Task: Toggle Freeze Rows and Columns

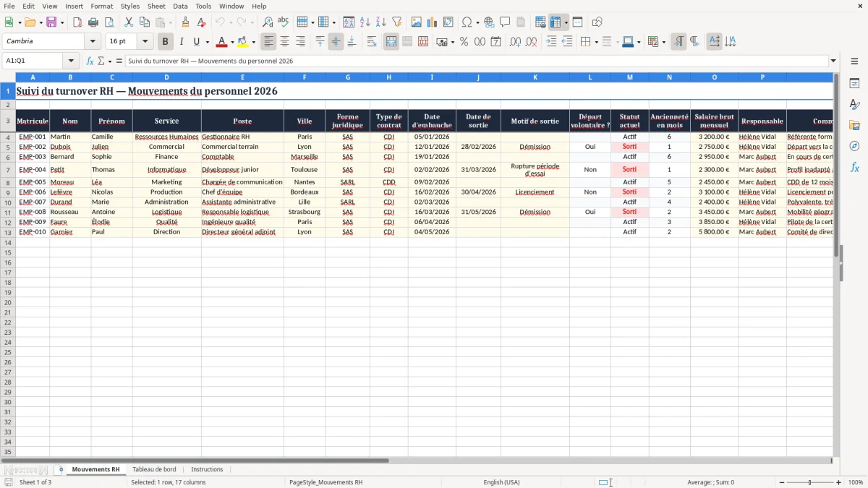Action: [556, 22]
